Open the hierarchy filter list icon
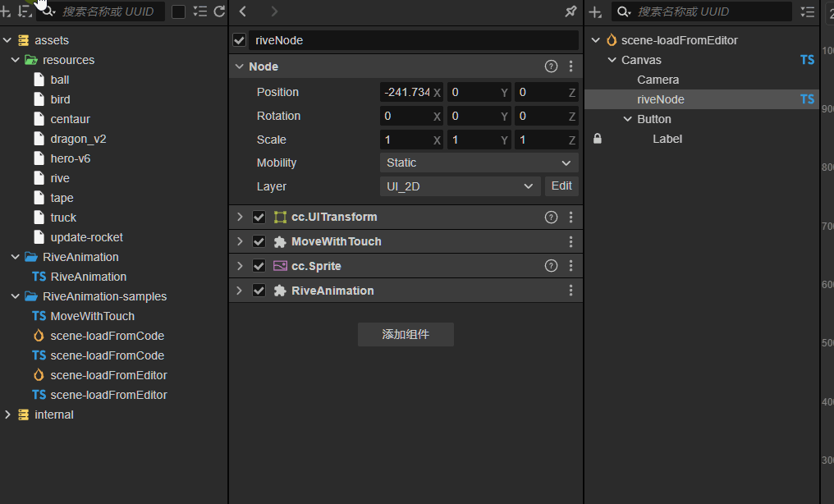 808,11
